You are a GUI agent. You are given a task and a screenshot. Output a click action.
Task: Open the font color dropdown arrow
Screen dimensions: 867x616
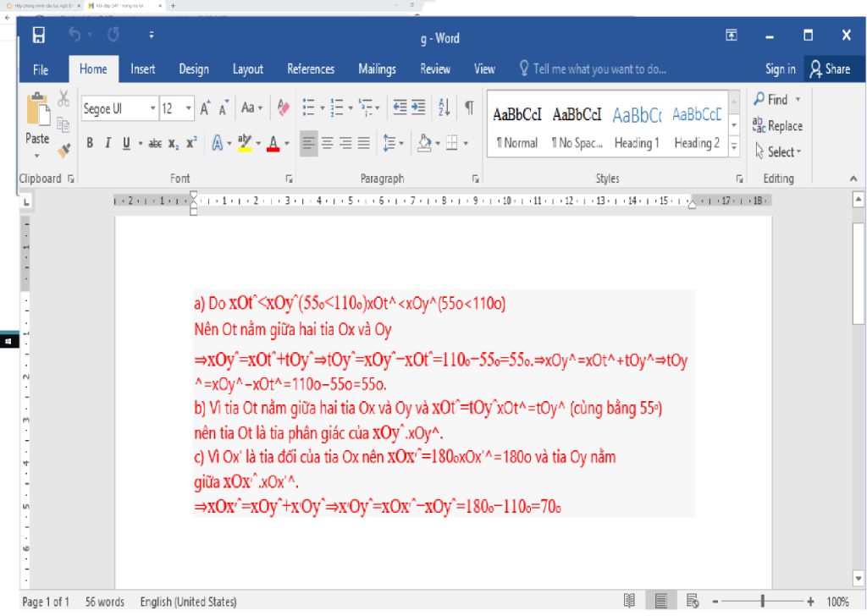287,144
